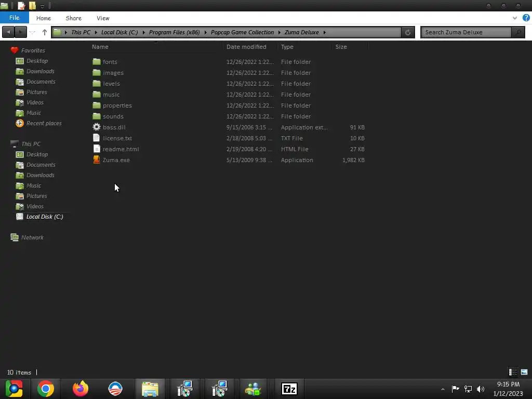Open the fonts folder icon
Image resolution: width=532 pixels, height=399 pixels.
pos(97,62)
